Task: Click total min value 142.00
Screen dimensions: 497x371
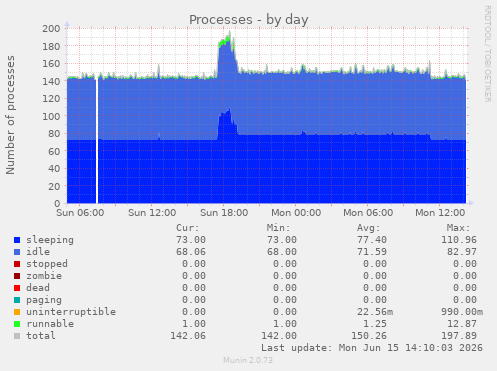Action: click(x=279, y=336)
